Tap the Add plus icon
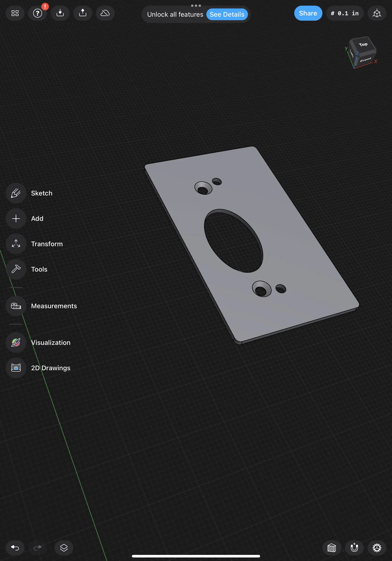Image resolution: width=392 pixels, height=561 pixels. coord(16,218)
